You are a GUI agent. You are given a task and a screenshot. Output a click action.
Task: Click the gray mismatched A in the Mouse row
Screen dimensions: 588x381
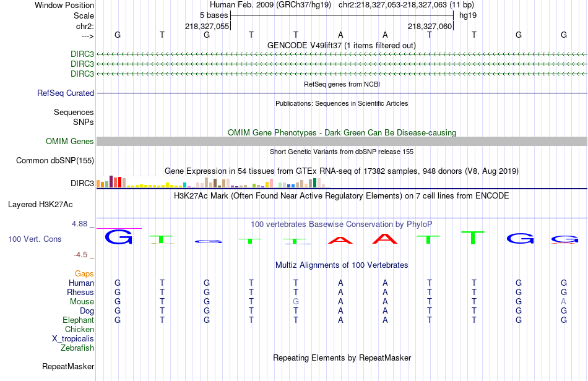pyautogui.click(x=563, y=302)
